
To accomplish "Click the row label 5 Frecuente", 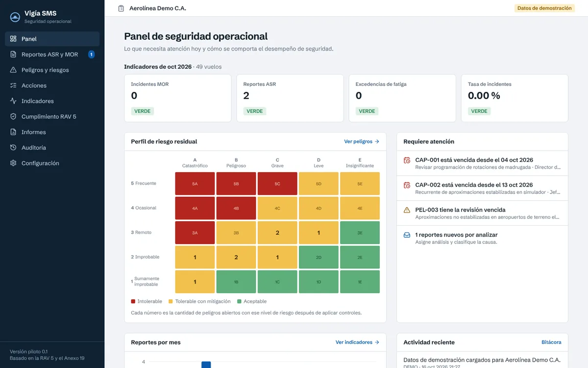I will tap(144, 184).
